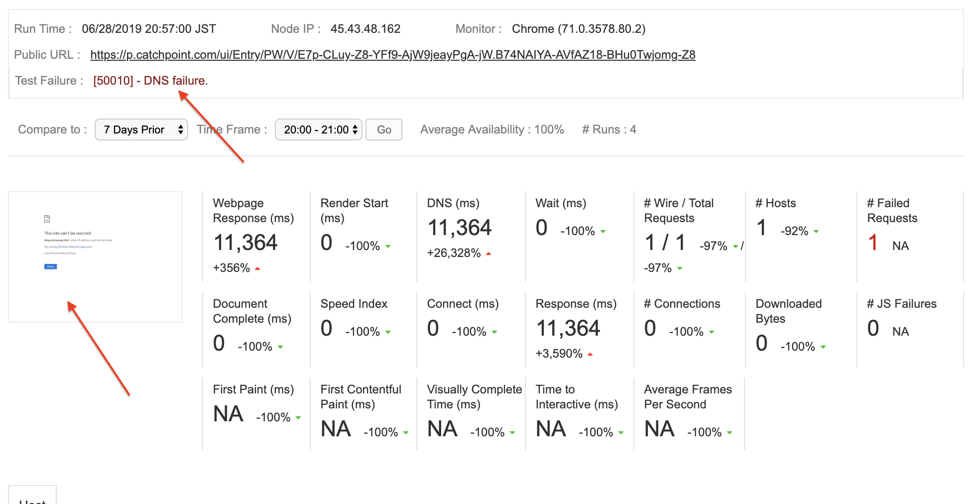Click green down arrow beside Speed Index -100%
The height and width of the screenshot is (504, 980).
point(388,332)
